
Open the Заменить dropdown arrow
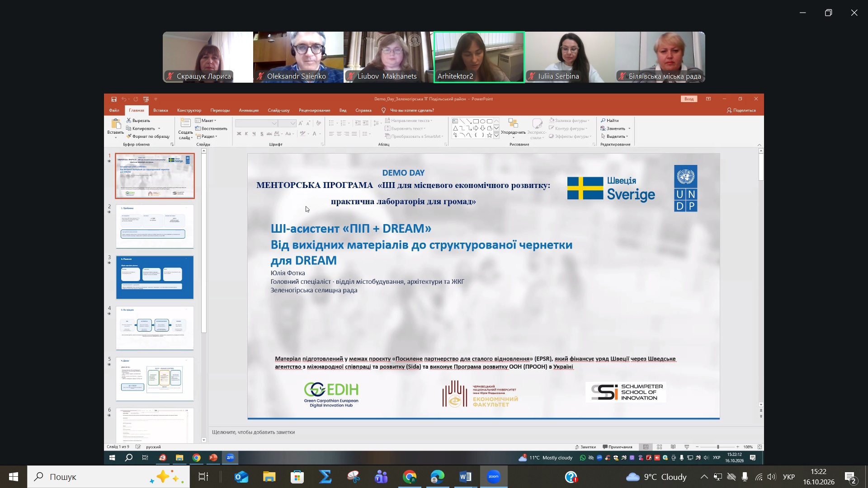(x=629, y=129)
